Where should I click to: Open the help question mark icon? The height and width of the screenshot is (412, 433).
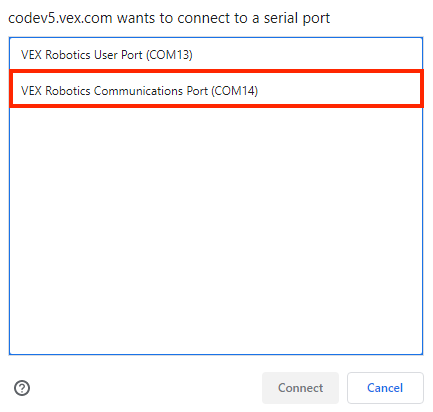click(22, 388)
